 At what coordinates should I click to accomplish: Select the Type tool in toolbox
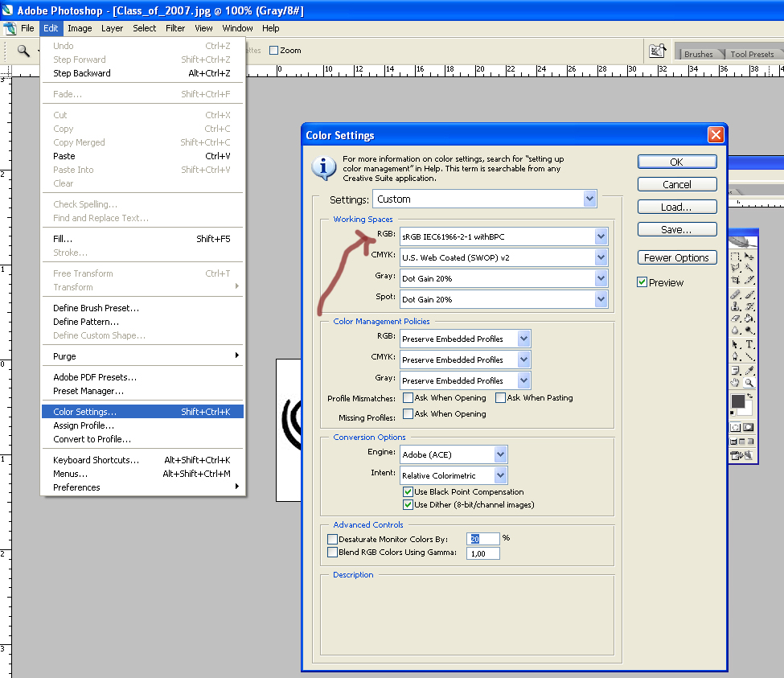point(749,344)
